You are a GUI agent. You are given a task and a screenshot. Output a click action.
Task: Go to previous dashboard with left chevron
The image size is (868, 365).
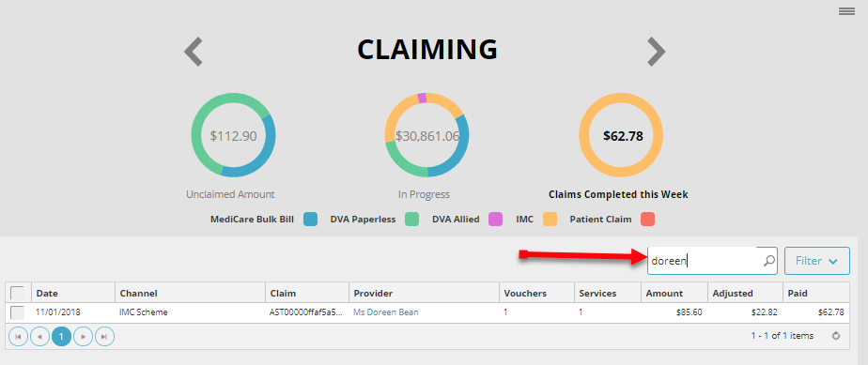tap(194, 52)
